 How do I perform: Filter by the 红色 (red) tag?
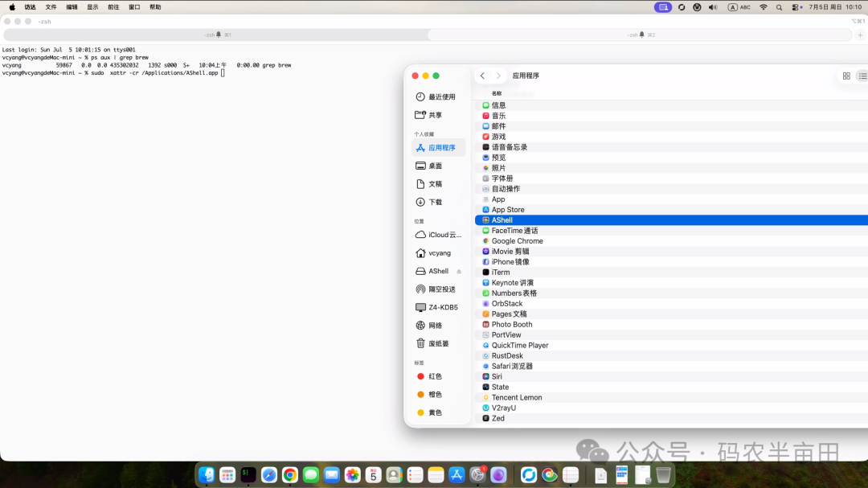pos(429,377)
